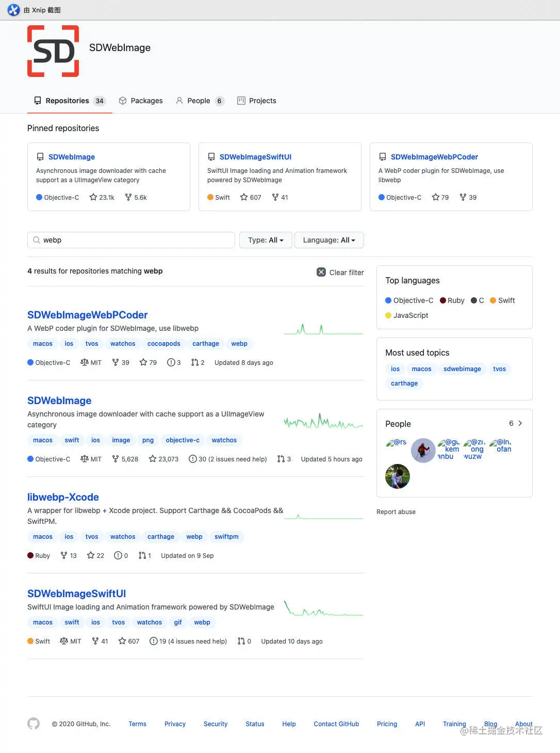Open the Repositories tab

click(x=70, y=101)
